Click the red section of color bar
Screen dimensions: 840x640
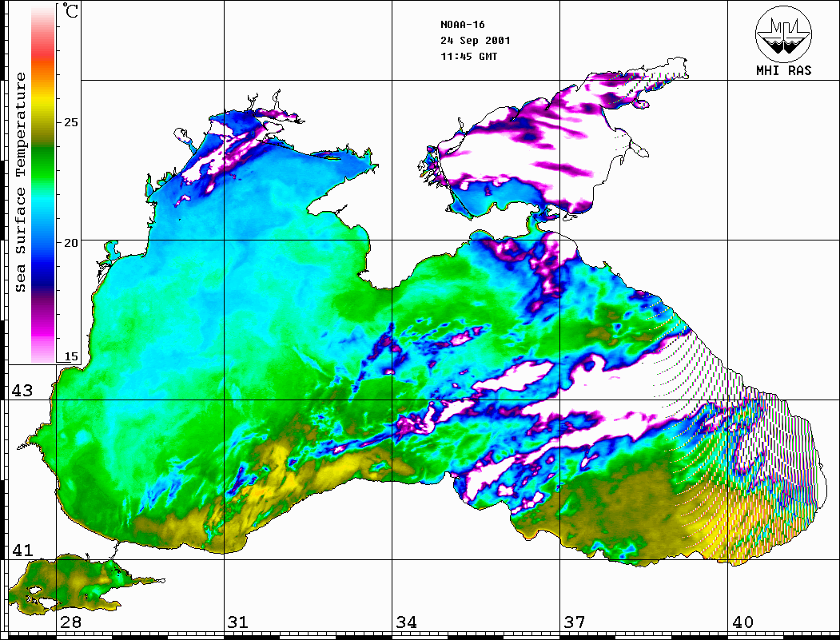tap(43, 51)
